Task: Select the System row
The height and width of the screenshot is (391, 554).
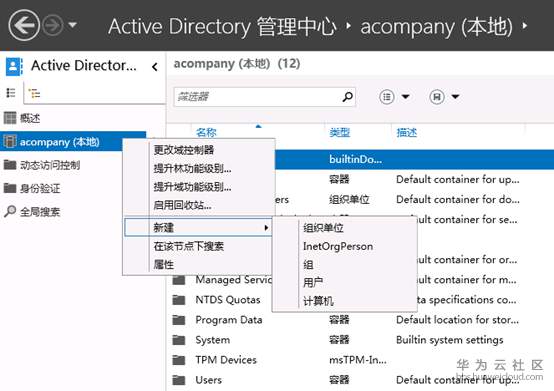Action: point(361,340)
